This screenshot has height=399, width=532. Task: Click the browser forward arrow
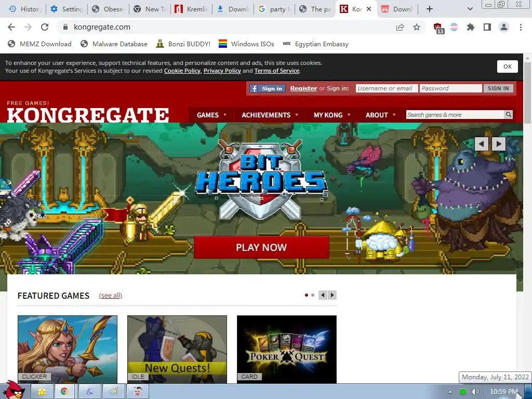click(x=28, y=27)
